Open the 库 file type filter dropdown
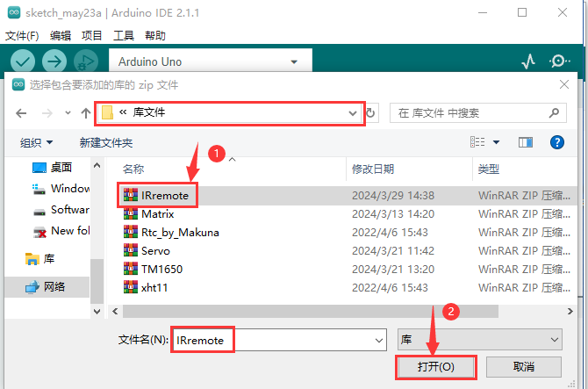This screenshot has width=588, height=389. 480,340
